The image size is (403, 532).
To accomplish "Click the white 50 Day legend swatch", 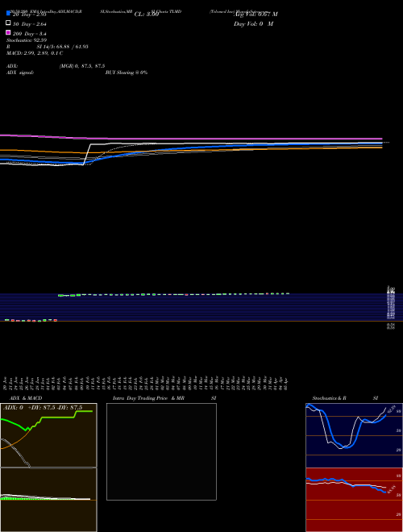I will [9, 23].
